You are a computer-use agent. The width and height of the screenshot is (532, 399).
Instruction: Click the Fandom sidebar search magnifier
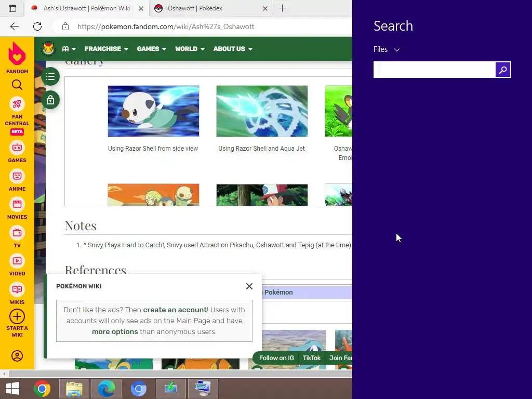pyautogui.click(x=17, y=85)
